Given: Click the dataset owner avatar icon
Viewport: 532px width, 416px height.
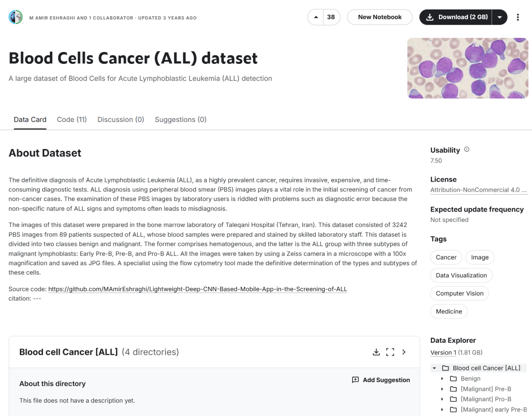Looking at the screenshot, I should (x=16, y=17).
